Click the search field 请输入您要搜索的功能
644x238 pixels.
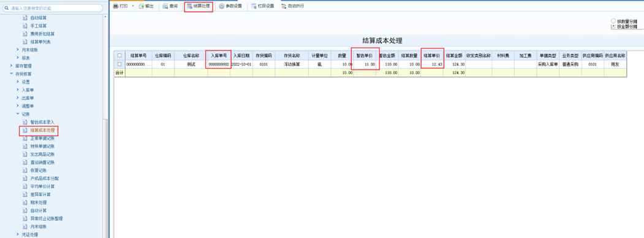pos(53,8)
